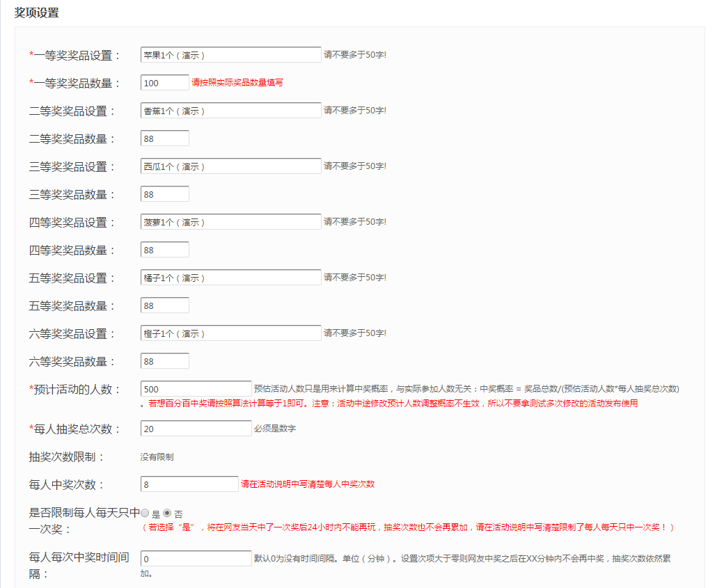This screenshot has width=715, height=588.
Task: Click the second prize quantity field showing 88
Action: [164, 138]
